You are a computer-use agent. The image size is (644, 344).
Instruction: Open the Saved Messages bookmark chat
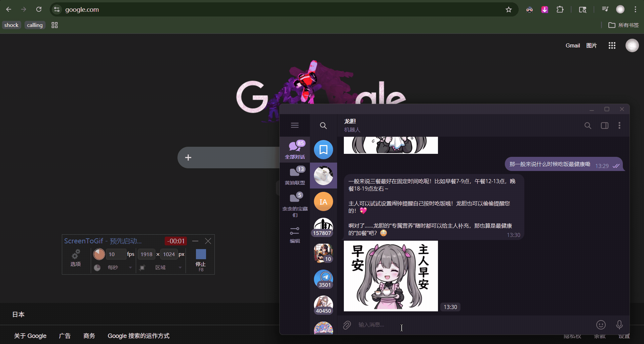tap(323, 149)
